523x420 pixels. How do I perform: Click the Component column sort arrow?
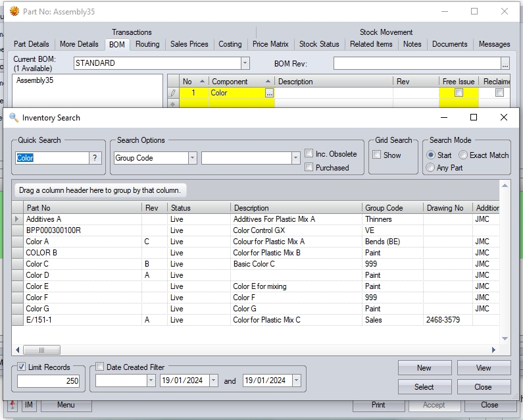[x=268, y=82]
